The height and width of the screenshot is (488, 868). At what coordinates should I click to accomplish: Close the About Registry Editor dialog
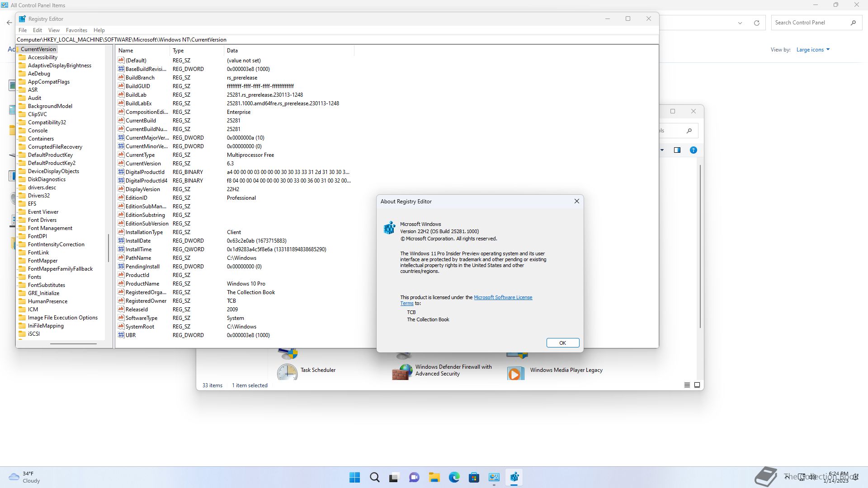coord(576,202)
